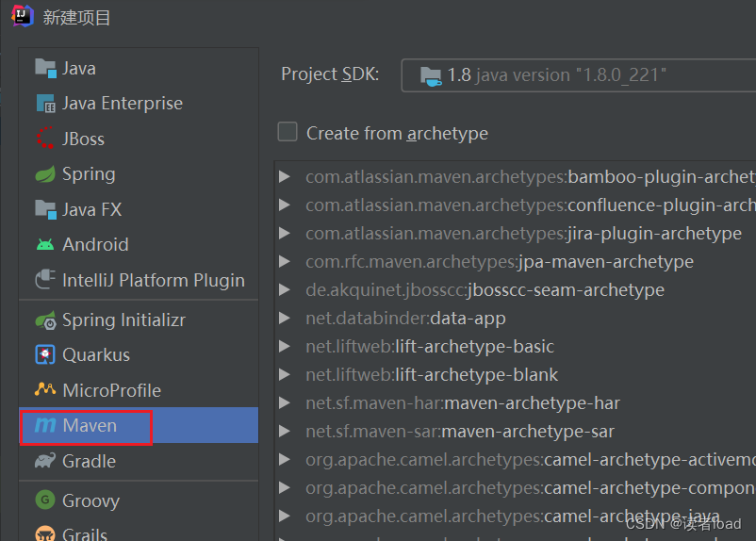Click the IntelliJ Platform Plugin plug icon
The image size is (756, 541).
pyautogui.click(x=45, y=279)
